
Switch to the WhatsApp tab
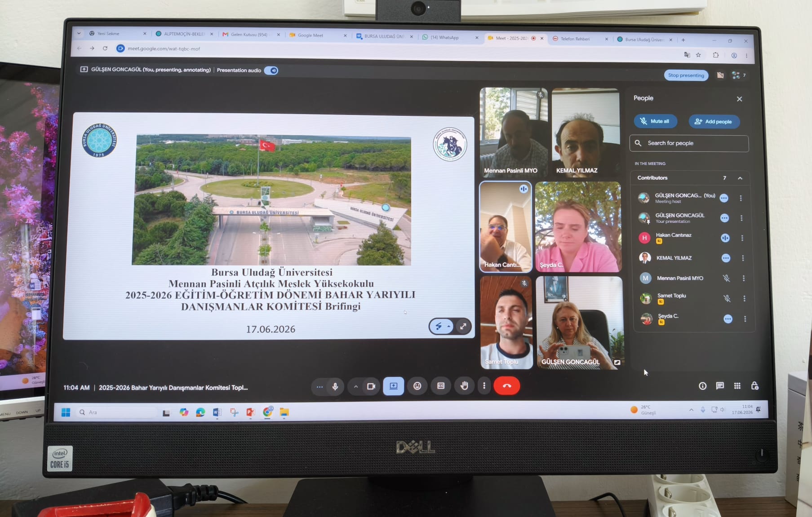tap(450, 37)
